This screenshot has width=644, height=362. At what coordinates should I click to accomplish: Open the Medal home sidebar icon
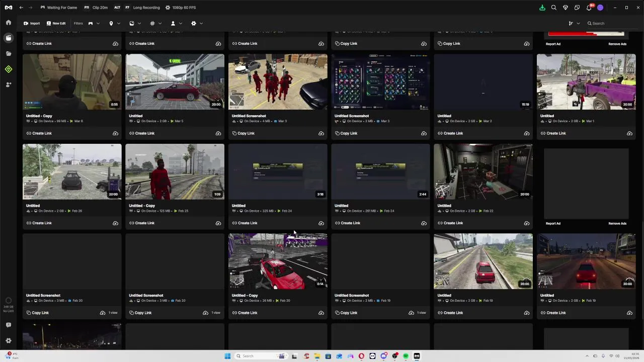(x=9, y=23)
